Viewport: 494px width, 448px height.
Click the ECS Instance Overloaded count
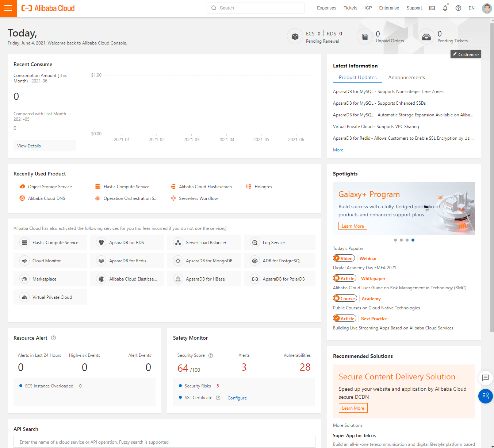pyautogui.click(x=80, y=386)
